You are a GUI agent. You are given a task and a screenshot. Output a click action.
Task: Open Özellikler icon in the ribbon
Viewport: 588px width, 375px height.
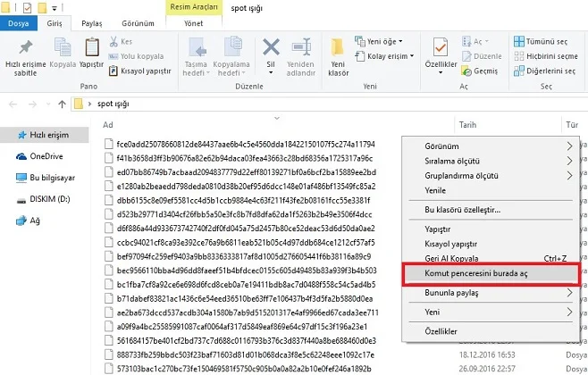click(447, 47)
